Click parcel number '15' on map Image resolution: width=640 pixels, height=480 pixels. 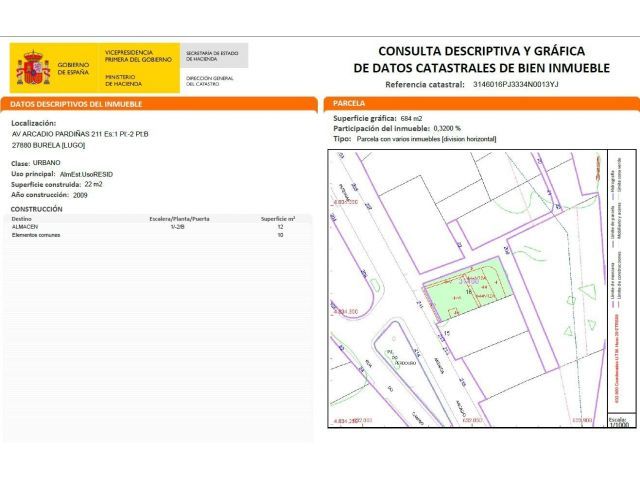tap(447, 333)
